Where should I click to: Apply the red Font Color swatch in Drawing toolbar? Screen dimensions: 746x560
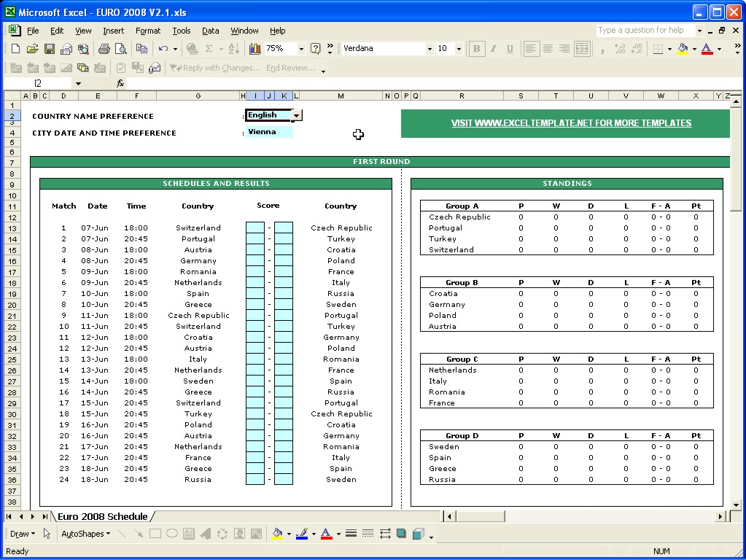[x=326, y=534]
